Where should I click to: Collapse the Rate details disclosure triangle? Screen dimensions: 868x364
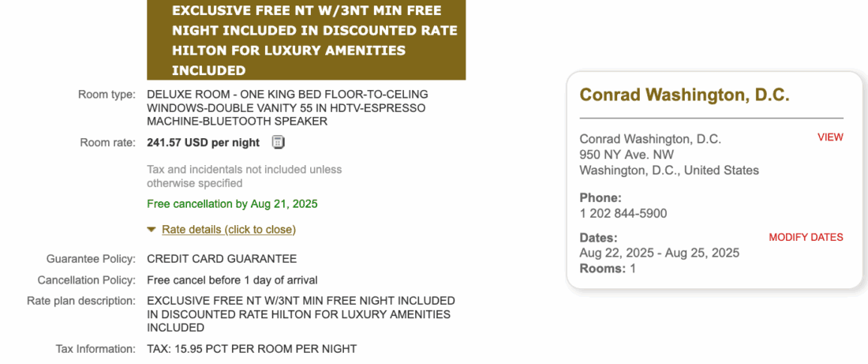tap(152, 230)
